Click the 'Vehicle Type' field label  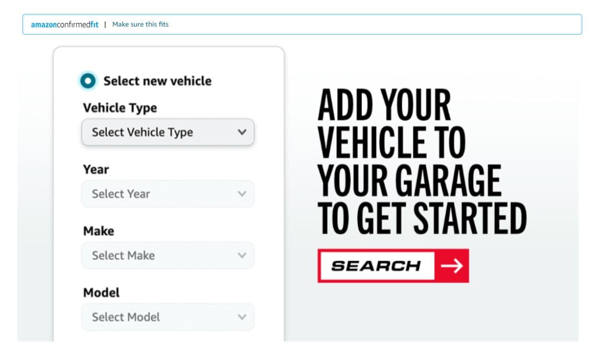(119, 108)
